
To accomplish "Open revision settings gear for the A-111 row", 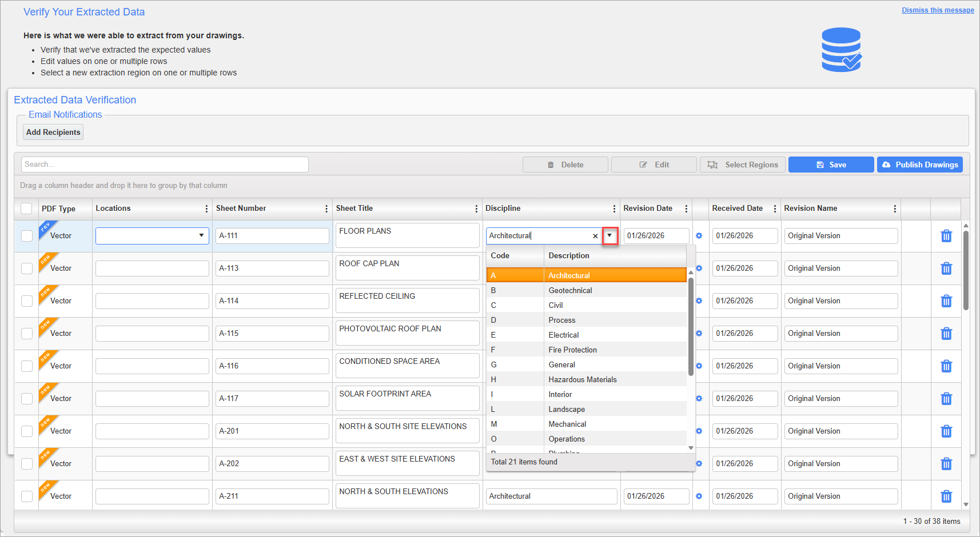I will 699,235.
